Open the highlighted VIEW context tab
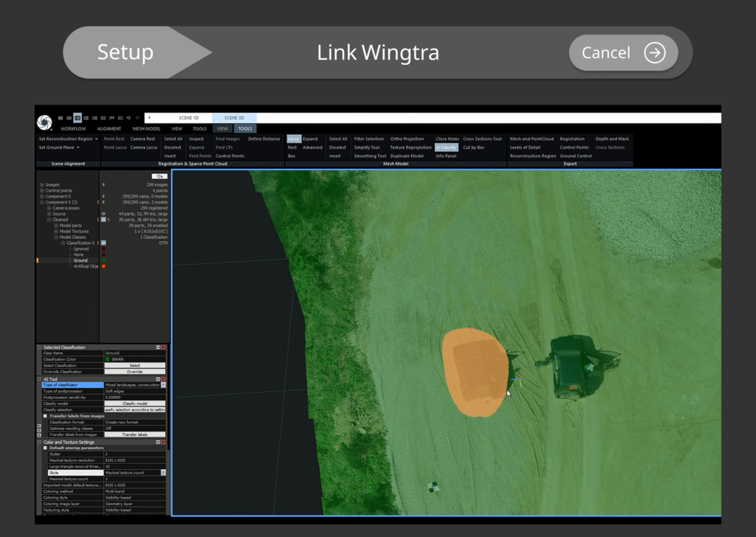756x537 pixels. 222,128
